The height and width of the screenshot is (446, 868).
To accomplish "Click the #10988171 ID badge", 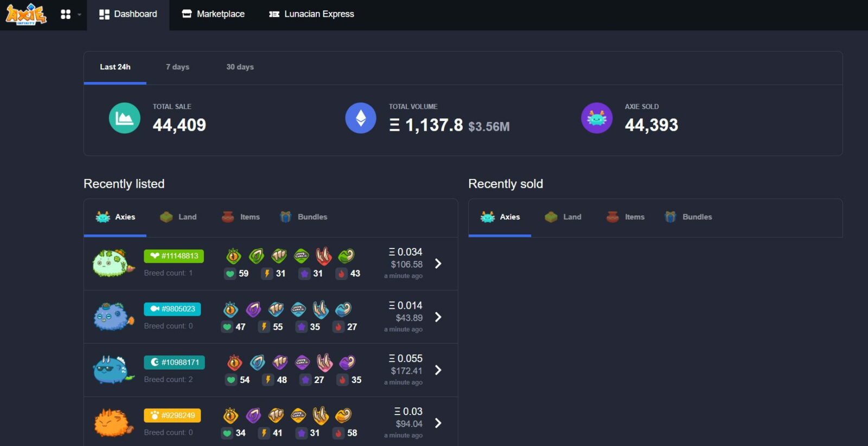I will point(174,362).
